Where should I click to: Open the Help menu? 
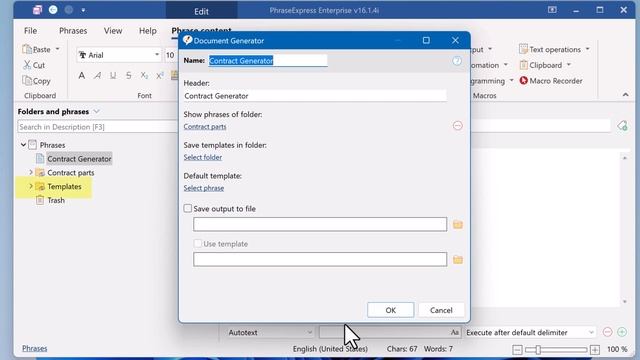(148, 31)
